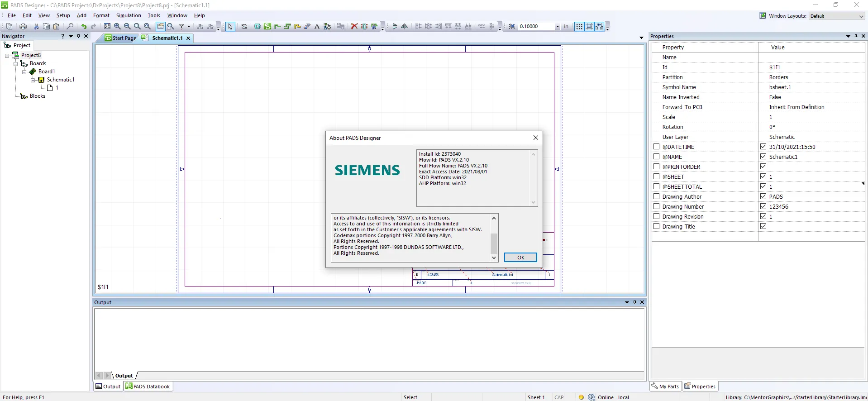Tick the @SHEETTOTAL property checkbox

[656, 186]
